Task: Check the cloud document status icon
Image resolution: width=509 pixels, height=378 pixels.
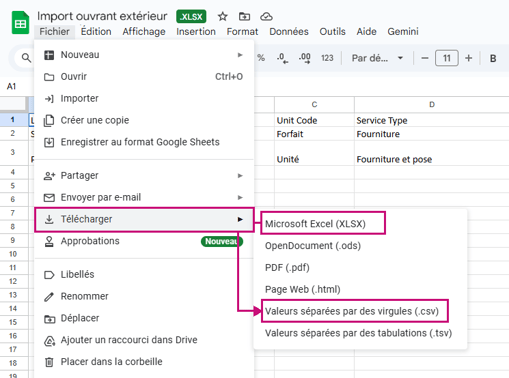Action: click(x=266, y=16)
